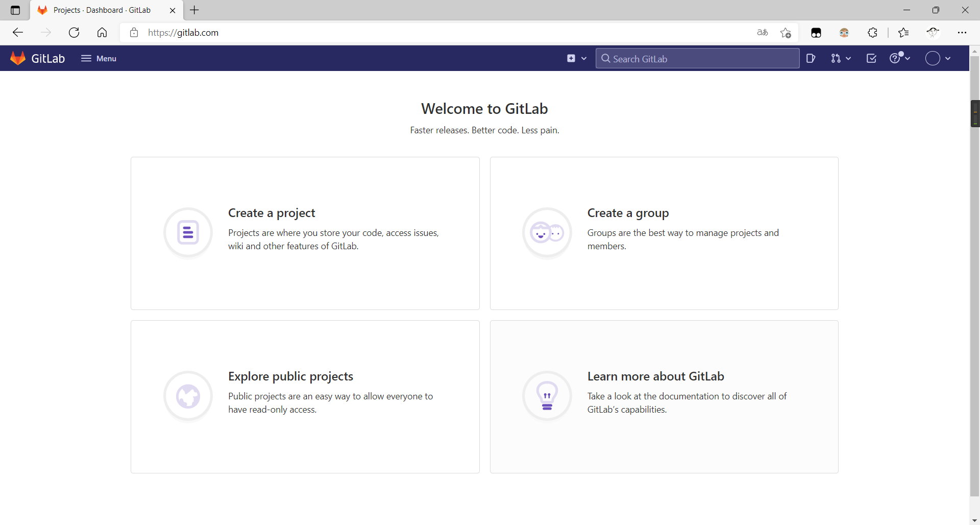Add this page to favorites star

tap(786, 33)
